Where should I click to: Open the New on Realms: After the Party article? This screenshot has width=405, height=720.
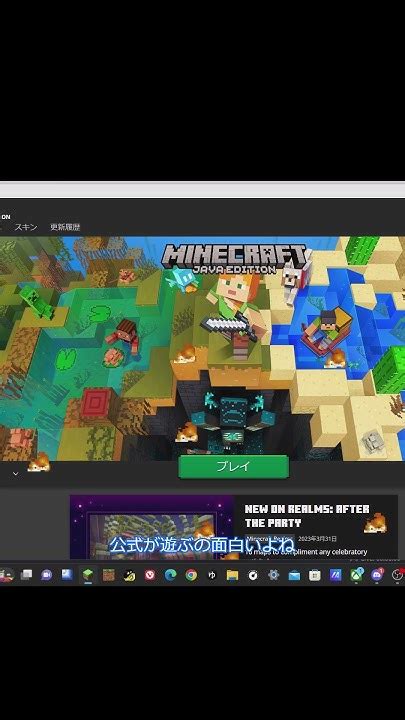[x=307, y=516]
